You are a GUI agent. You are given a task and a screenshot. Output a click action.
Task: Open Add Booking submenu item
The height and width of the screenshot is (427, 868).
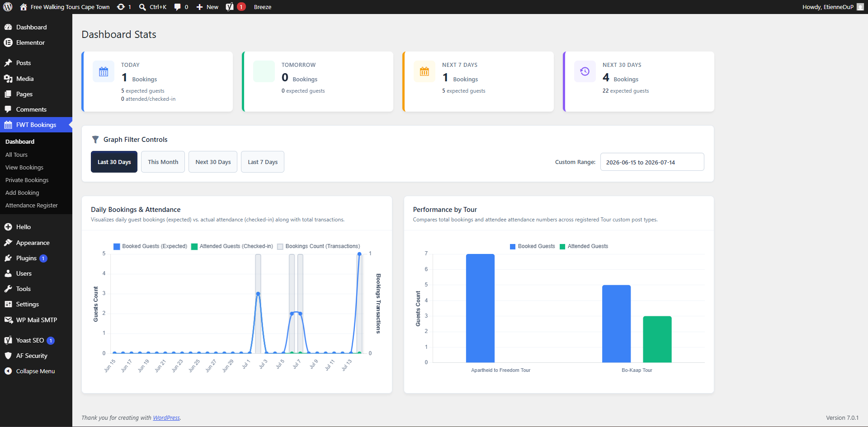[x=22, y=192]
